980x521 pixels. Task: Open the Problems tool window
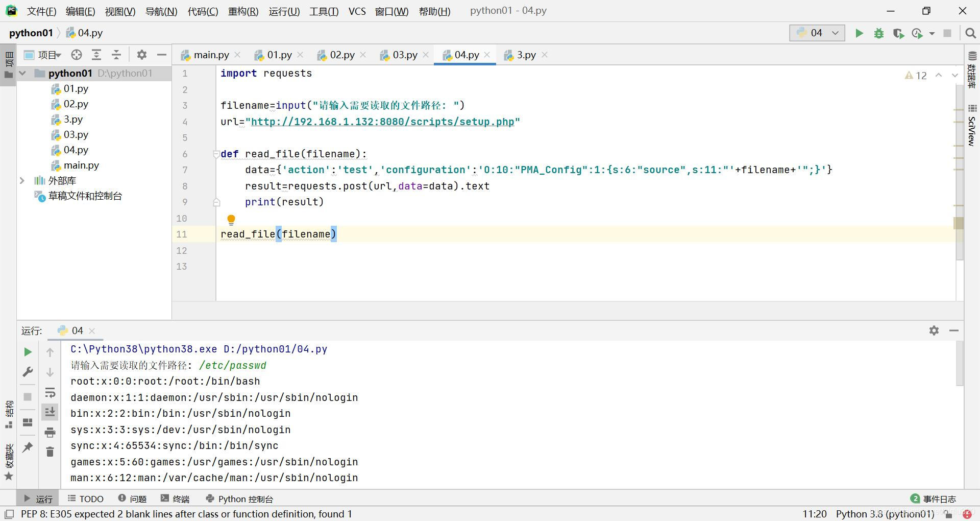point(133,499)
